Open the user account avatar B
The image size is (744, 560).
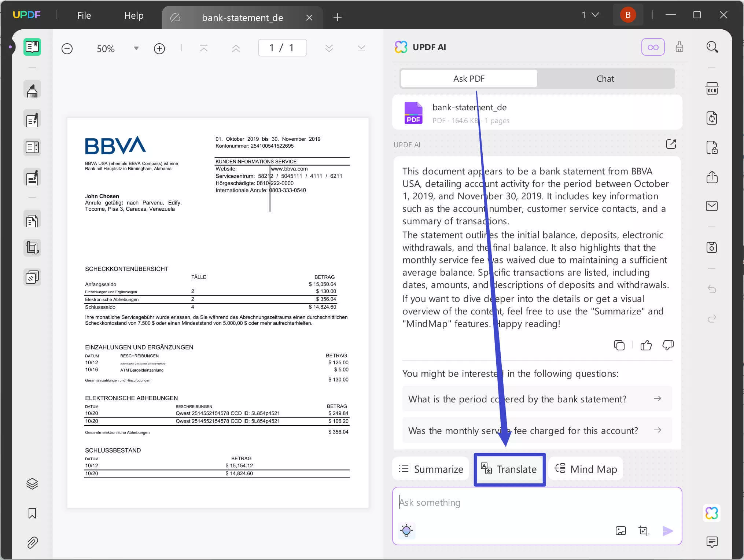pos(628,15)
